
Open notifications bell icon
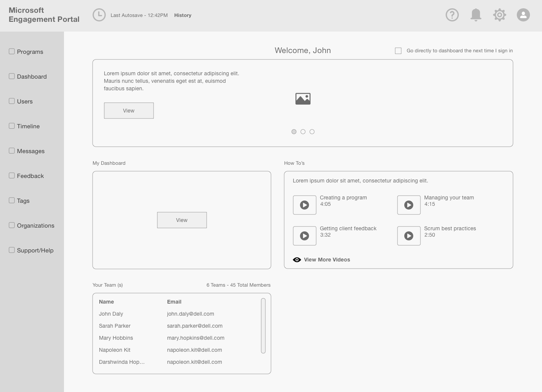(x=476, y=15)
